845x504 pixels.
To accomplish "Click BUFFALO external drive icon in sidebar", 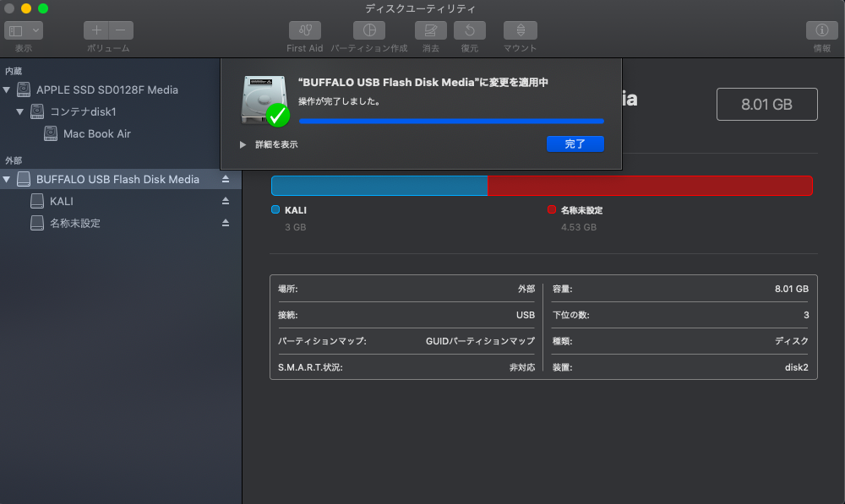I will pos(23,179).
